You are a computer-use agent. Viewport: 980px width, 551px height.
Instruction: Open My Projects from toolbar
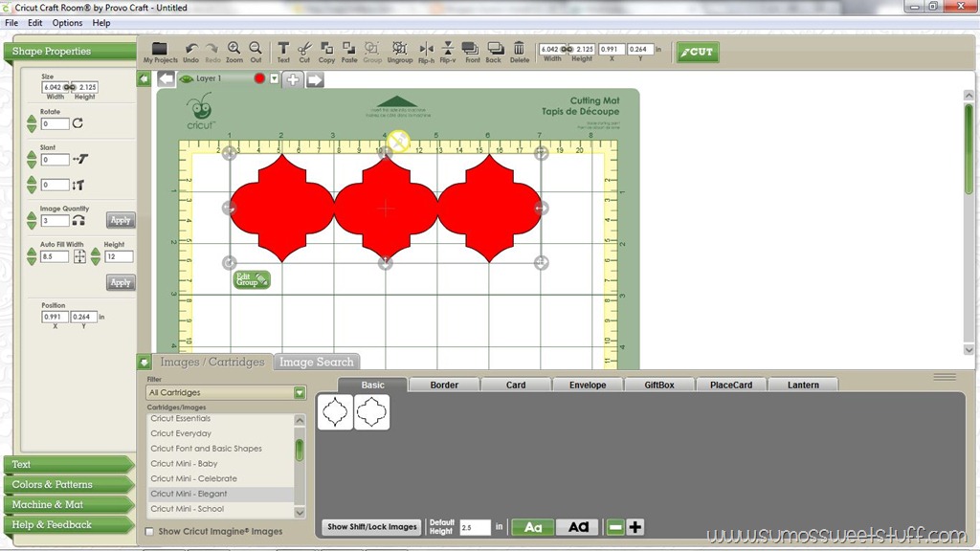point(160,52)
